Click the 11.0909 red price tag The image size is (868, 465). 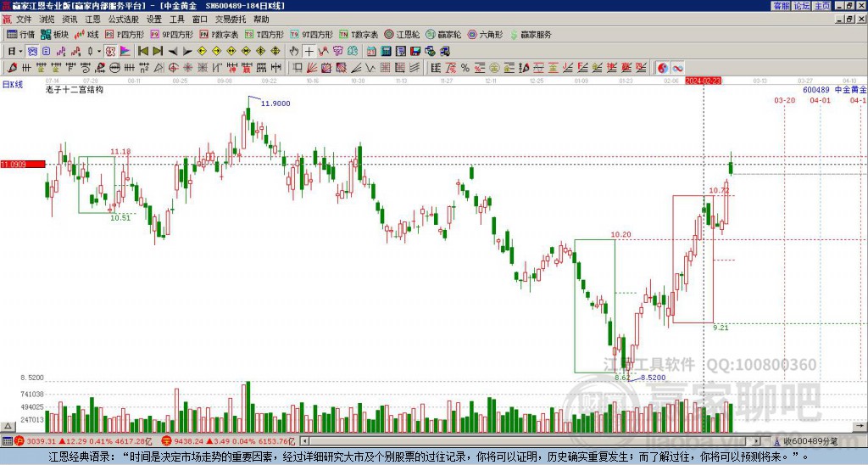(x=23, y=165)
